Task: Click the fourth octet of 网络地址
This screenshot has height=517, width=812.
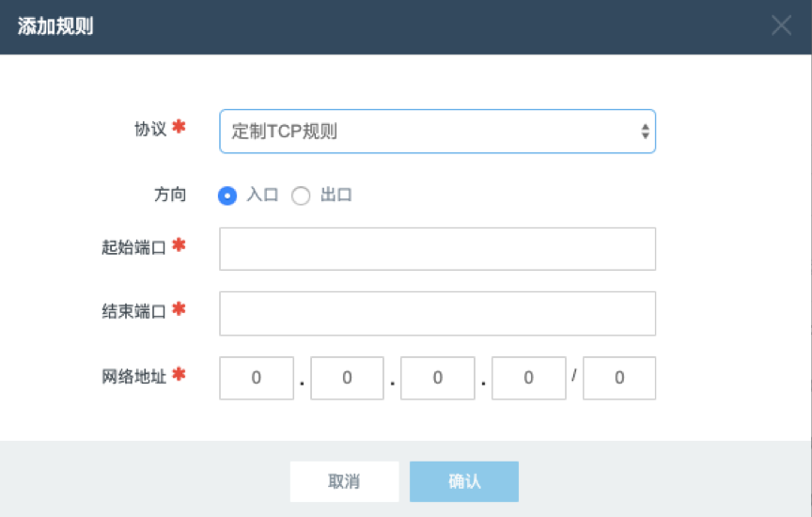Action: tap(529, 378)
